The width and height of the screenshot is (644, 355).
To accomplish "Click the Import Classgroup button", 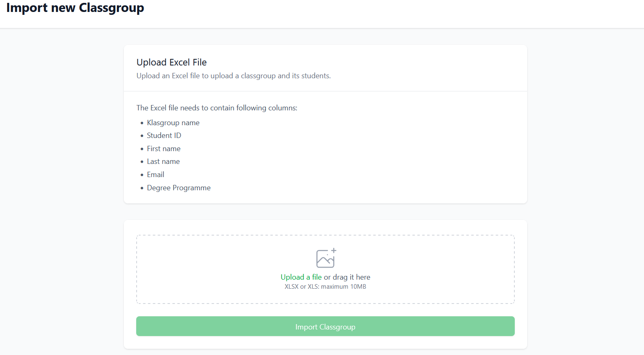I will [x=325, y=327].
